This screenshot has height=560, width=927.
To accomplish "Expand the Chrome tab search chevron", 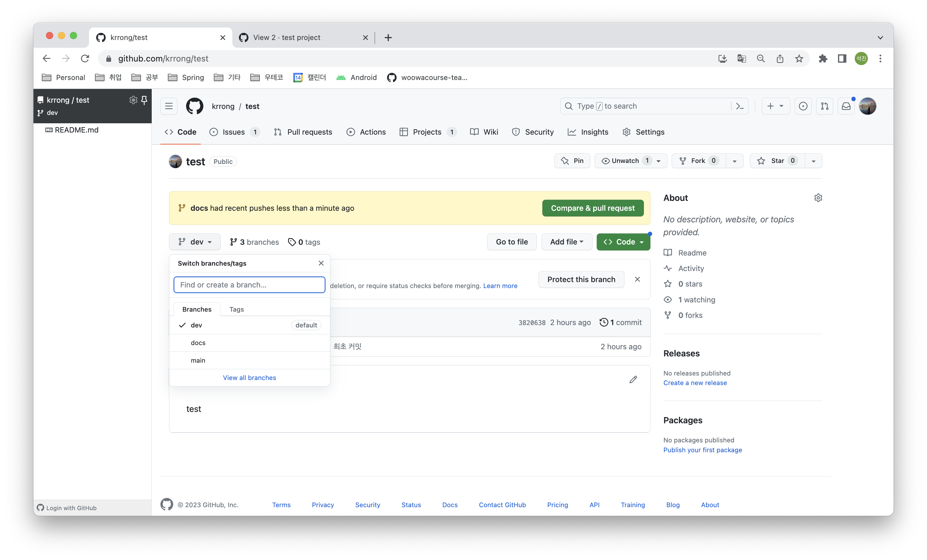I will 880,38.
